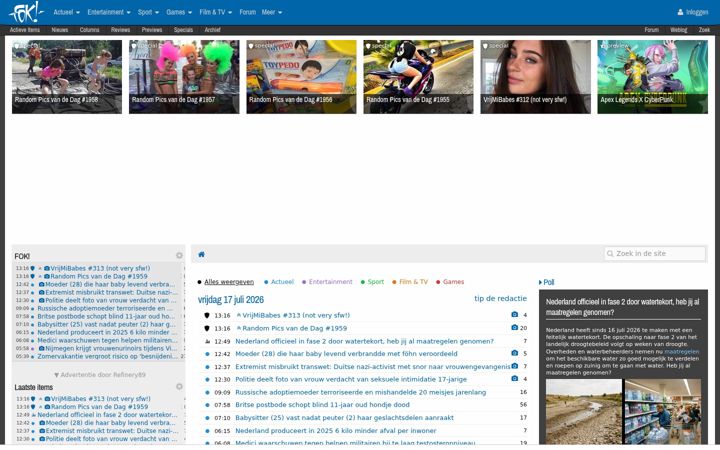Select Actieve items in the subnavigation
The height and width of the screenshot is (450, 720).
pos(25,30)
